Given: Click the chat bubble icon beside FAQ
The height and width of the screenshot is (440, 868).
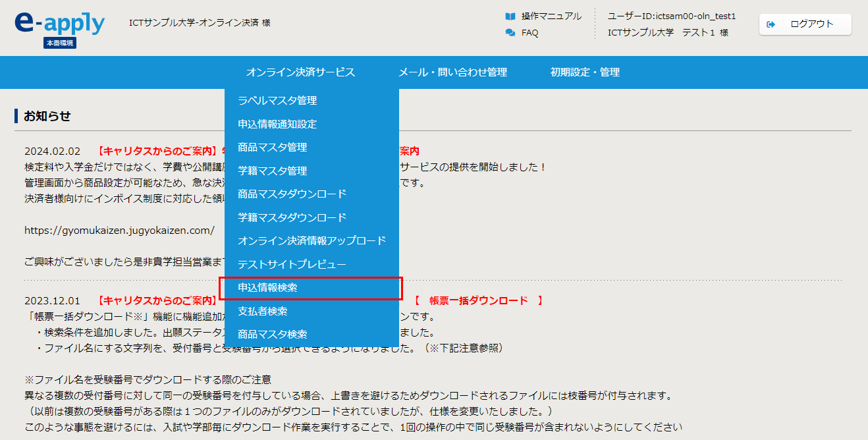Looking at the screenshot, I should 510,33.
